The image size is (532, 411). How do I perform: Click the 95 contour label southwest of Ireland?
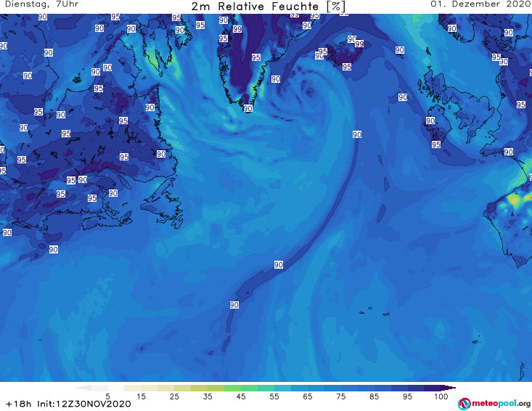point(436,145)
